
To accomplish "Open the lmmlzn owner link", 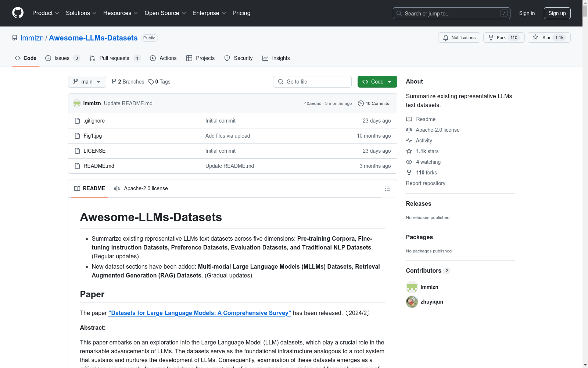I will click(32, 38).
